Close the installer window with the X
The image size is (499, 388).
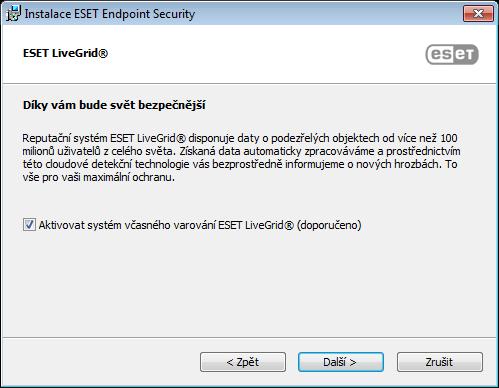pos(478,14)
